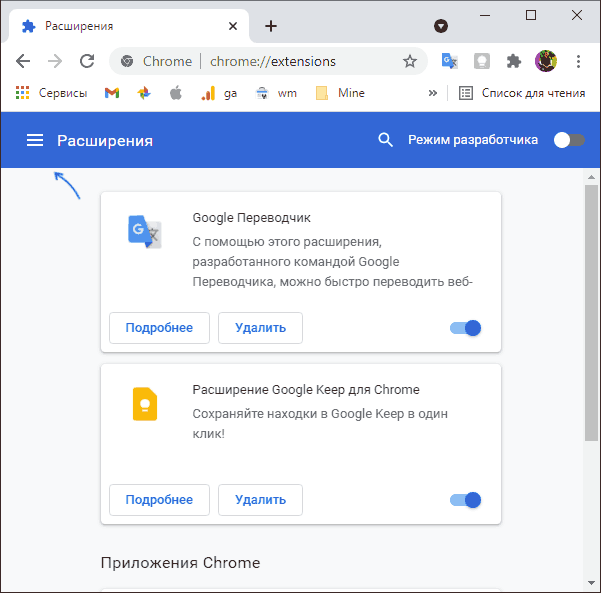Viewport: 601px width, 593px height.
Task: Open the wm bookmark
Action: 276,93
